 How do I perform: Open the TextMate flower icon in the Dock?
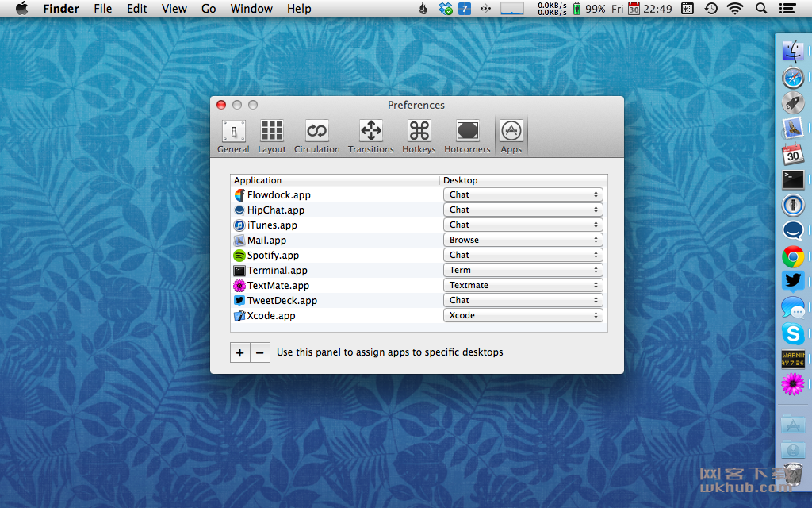793,385
